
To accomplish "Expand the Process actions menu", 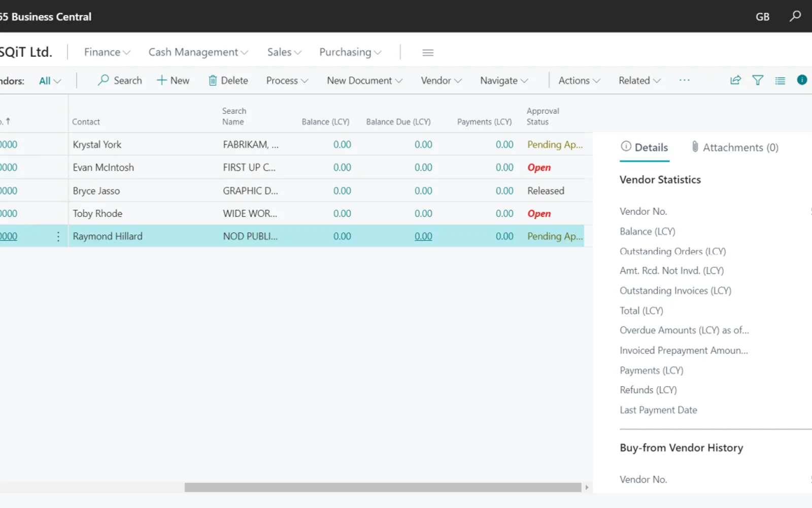I will (287, 80).
